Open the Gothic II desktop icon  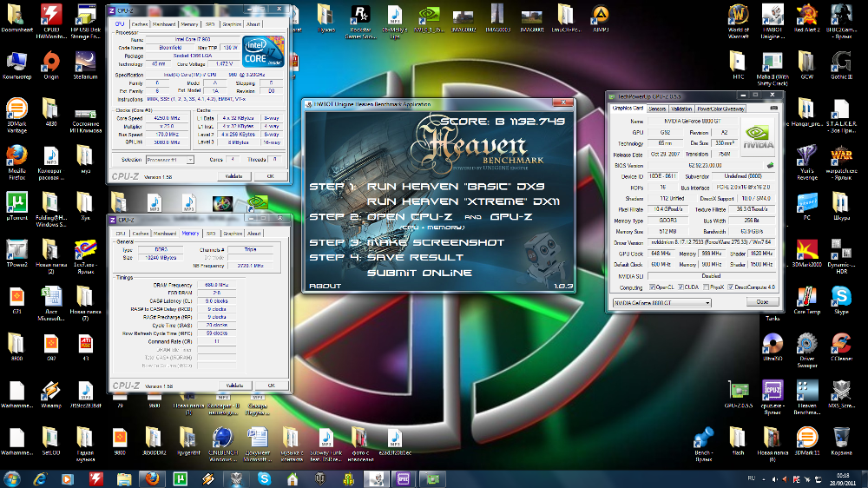841,65
